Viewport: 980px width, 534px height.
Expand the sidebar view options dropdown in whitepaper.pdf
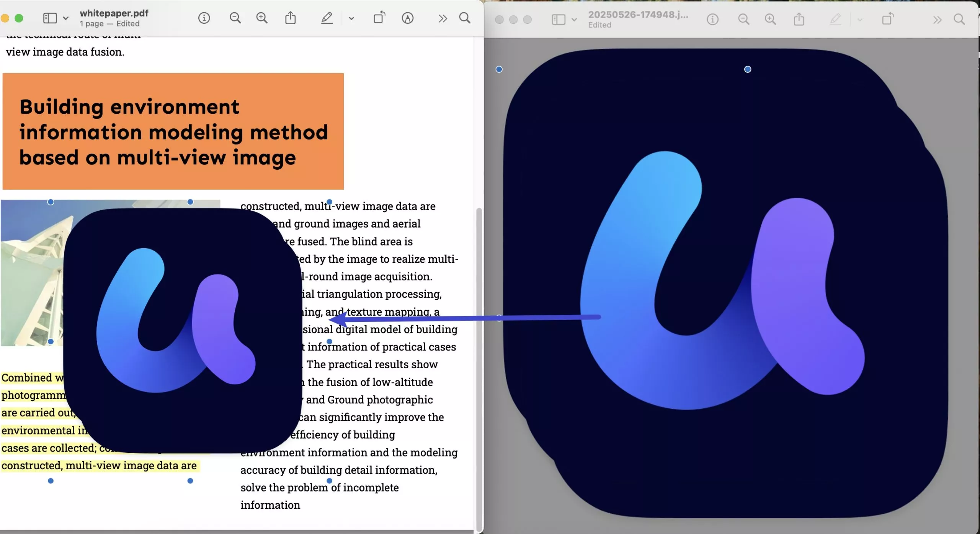tap(66, 18)
